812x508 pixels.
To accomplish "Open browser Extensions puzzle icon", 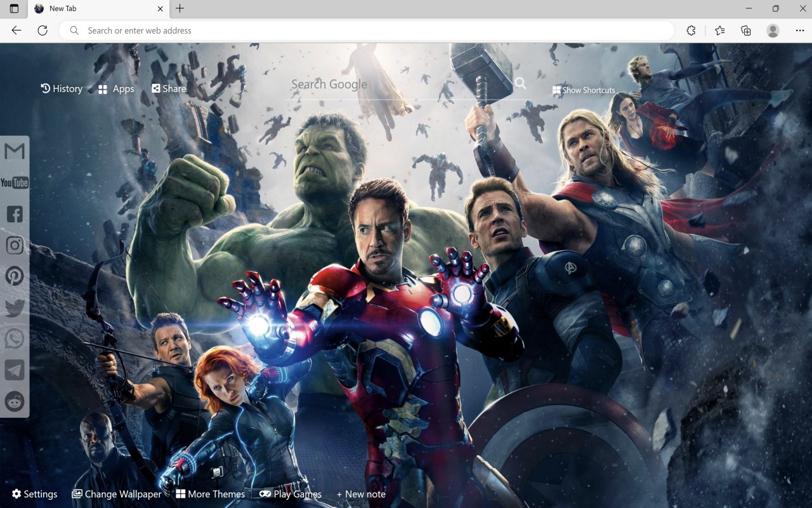I will (x=691, y=30).
